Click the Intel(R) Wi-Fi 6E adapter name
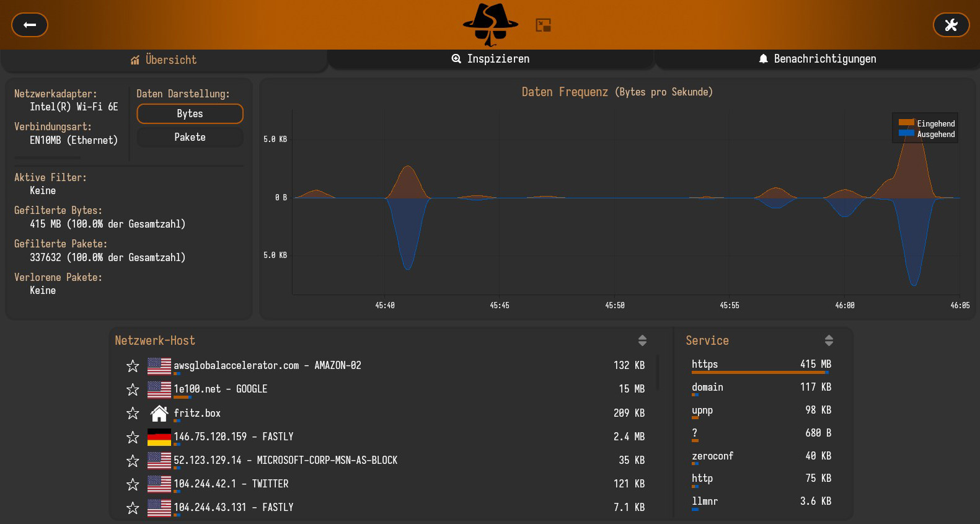 [x=74, y=107]
